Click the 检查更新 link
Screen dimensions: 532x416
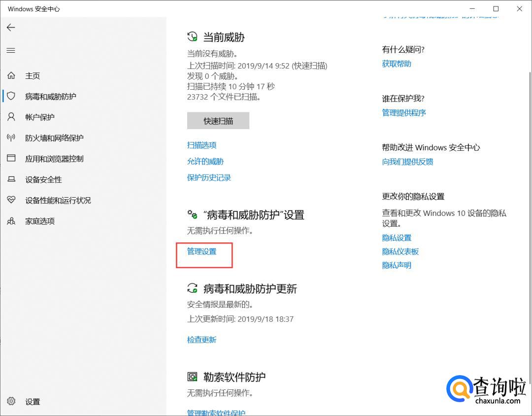(202, 340)
